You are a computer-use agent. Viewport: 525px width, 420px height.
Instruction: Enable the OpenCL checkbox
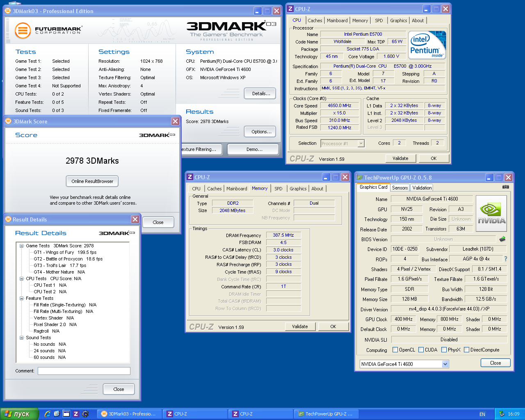click(x=395, y=350)
